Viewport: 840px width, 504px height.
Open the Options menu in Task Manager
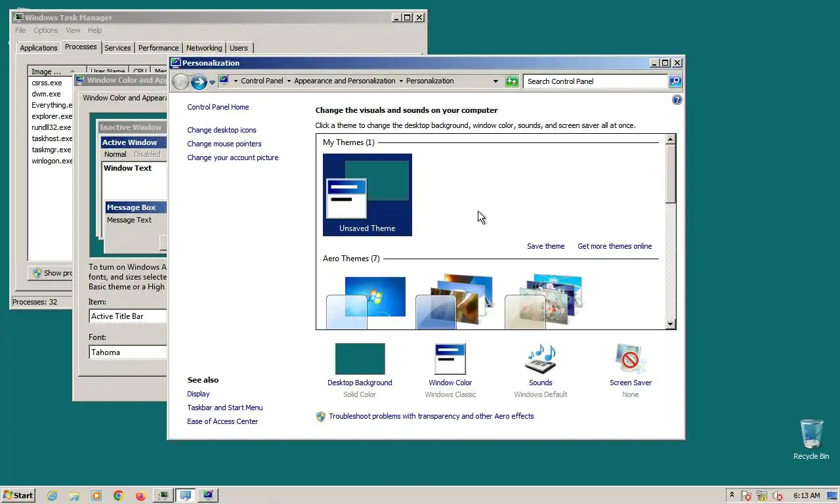46,30
